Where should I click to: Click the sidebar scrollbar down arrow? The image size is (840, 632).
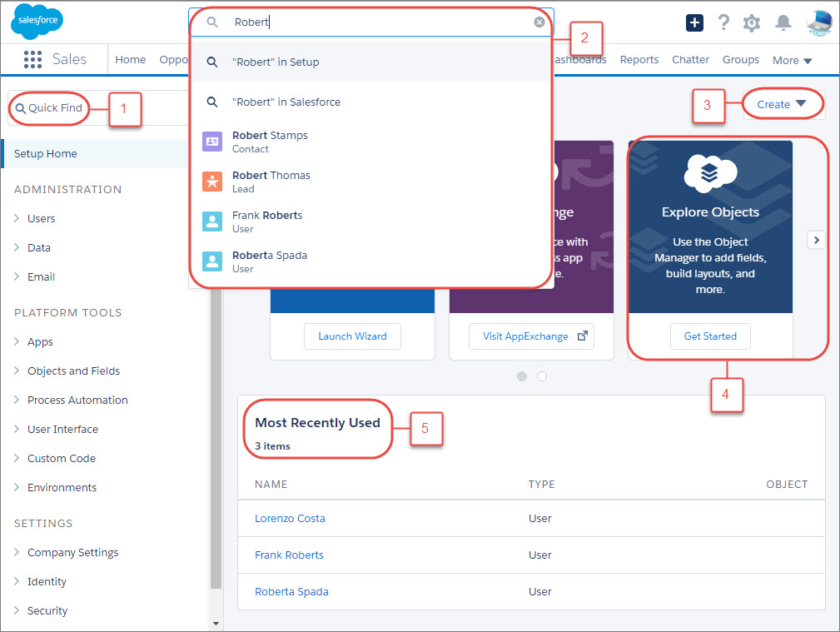pyautogui.click(x=216, y=624)
